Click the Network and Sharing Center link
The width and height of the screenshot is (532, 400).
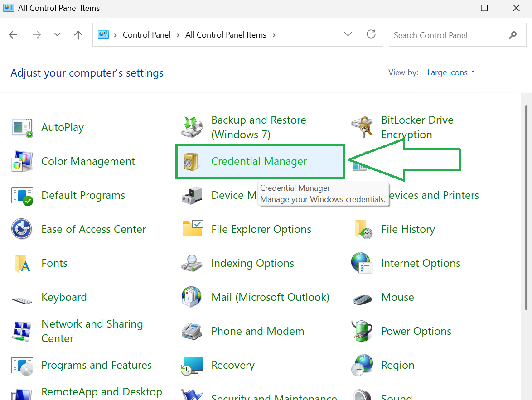pyautogui.click(x=92, y=331)
